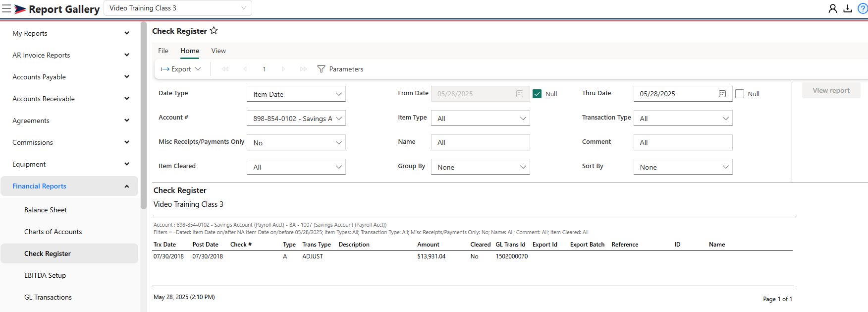This screenshot has width=868, height=312.
Task: Click the View report button
Action: [831, 90]
